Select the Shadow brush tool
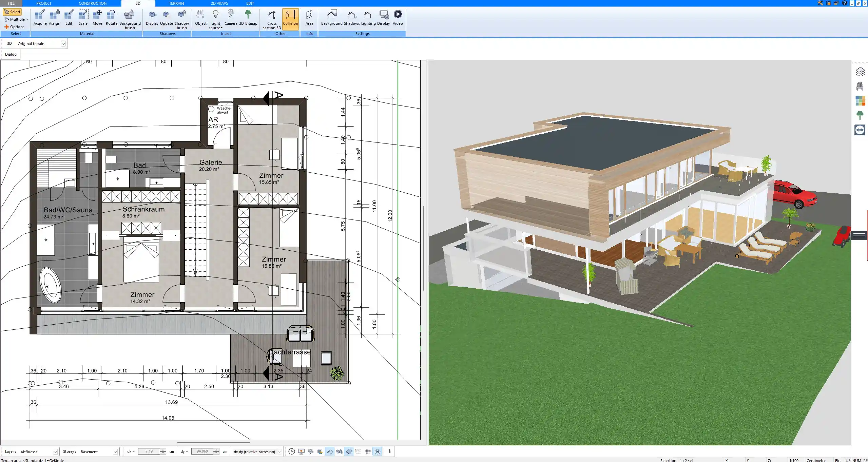This screenshot has height=462, width=868. tap(182, 19)
